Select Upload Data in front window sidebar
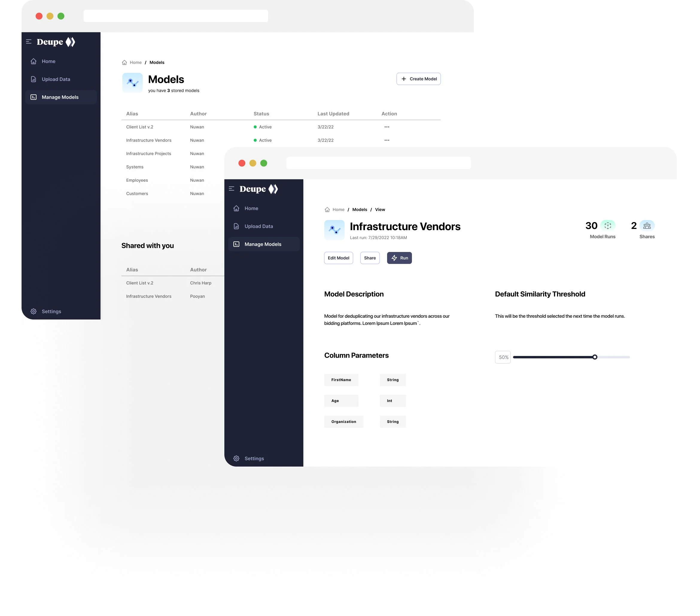700x616 pixels. point(258,226)
